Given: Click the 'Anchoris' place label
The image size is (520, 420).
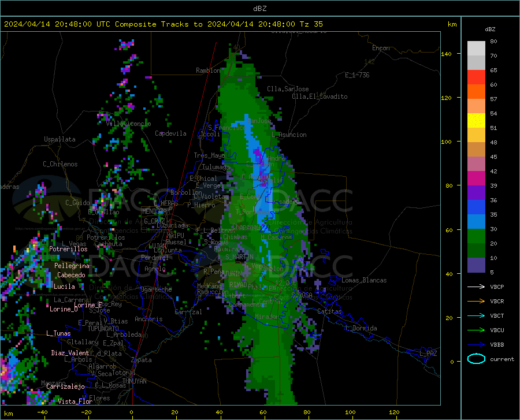Looking at the screenshot, I should click(148, 319).
